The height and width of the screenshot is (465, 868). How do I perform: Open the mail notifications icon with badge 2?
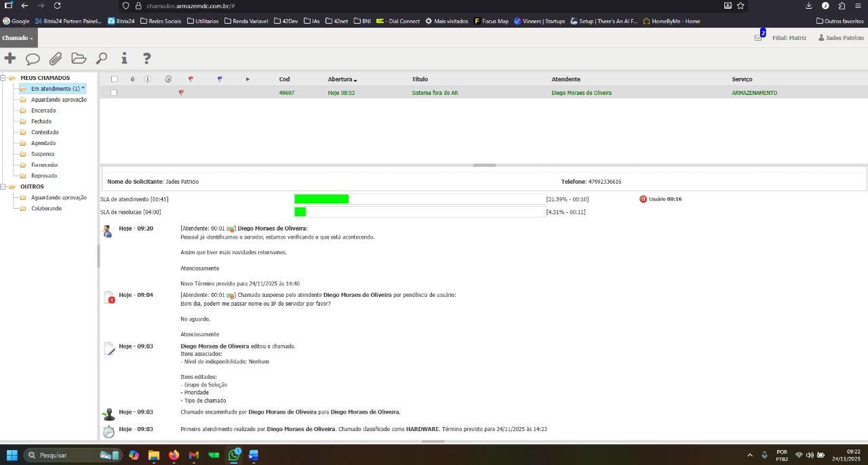(758, 38)
